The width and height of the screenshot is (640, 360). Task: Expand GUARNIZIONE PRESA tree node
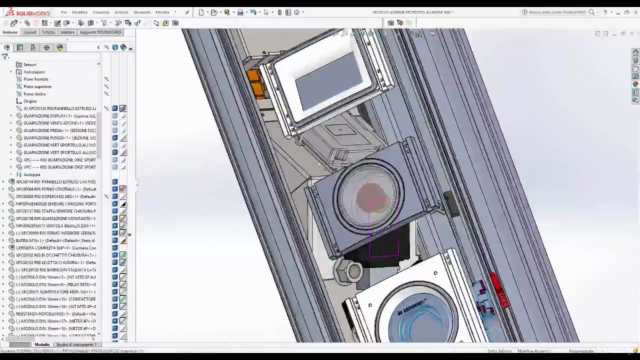[11, 131]
